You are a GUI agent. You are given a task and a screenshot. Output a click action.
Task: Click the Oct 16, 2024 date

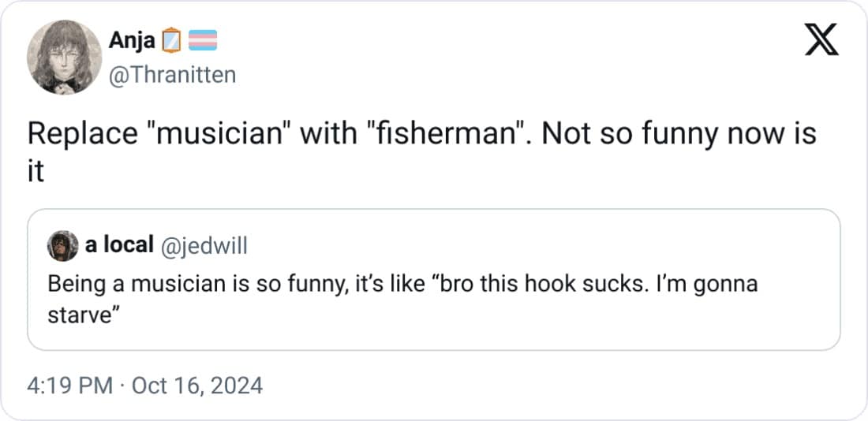(196, 386)
